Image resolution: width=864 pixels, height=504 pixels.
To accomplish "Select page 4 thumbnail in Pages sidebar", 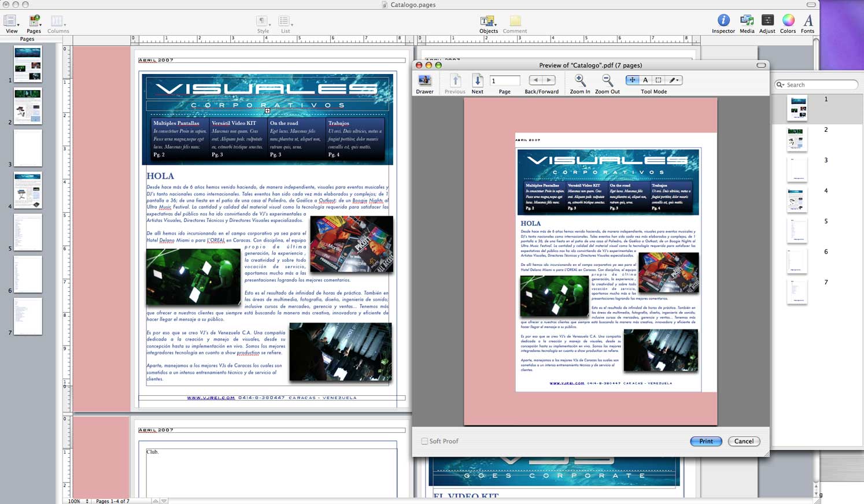I will (x=28, y=190).
